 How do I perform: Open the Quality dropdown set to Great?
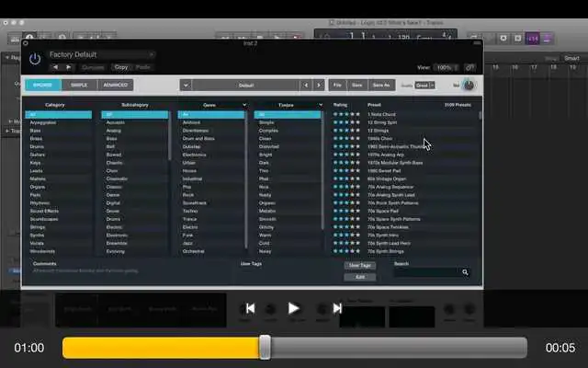tap(424, 86)
